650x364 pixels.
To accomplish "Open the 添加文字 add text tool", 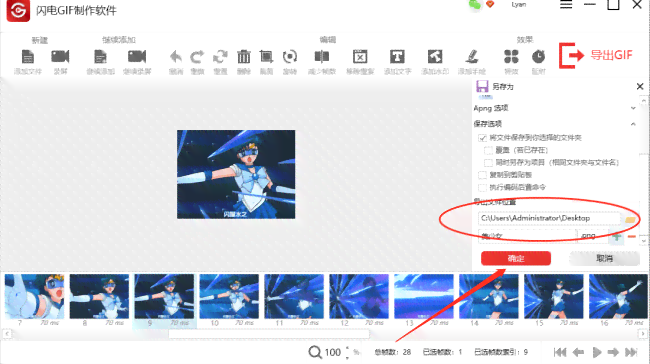I will tap(397, 56).
